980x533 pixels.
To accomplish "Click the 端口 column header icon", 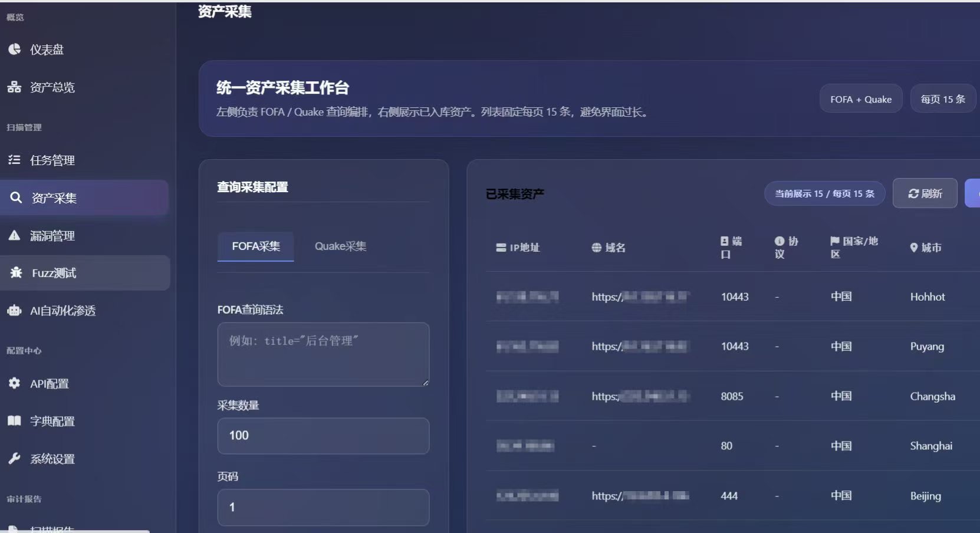I will click(725, 241).
